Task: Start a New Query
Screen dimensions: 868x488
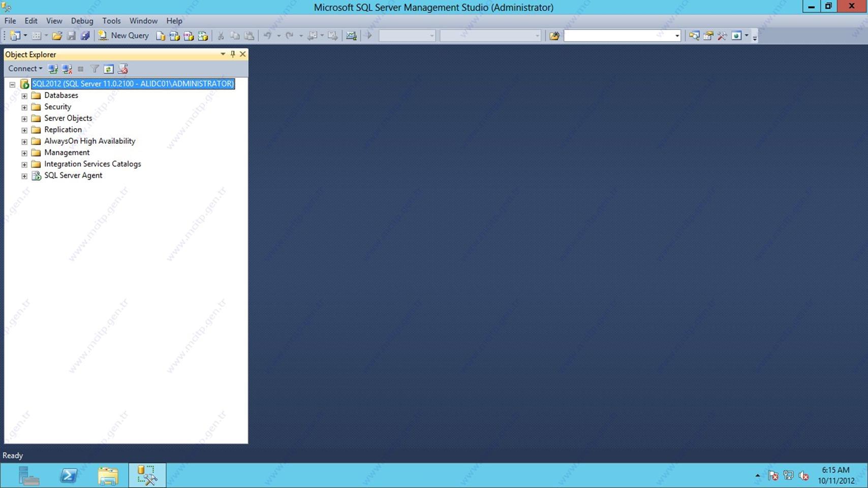Action: pos(123,36)
